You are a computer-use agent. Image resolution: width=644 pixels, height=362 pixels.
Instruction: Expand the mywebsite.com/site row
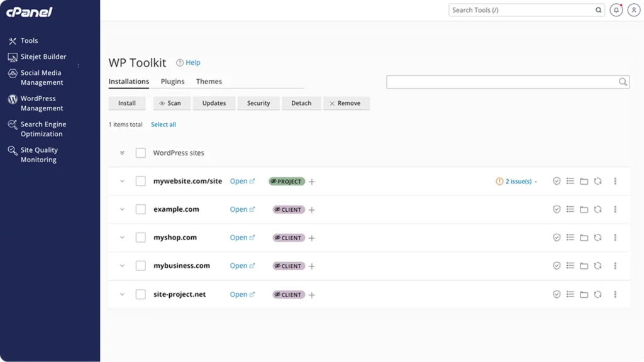(x=122, y=181)
